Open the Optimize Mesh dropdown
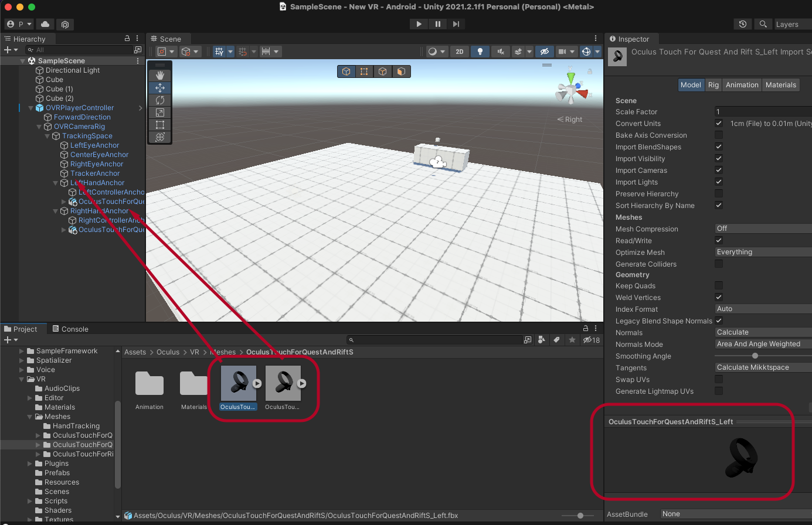Image resolution: width=812 pixels, height=525 pixels. point(763,252)
